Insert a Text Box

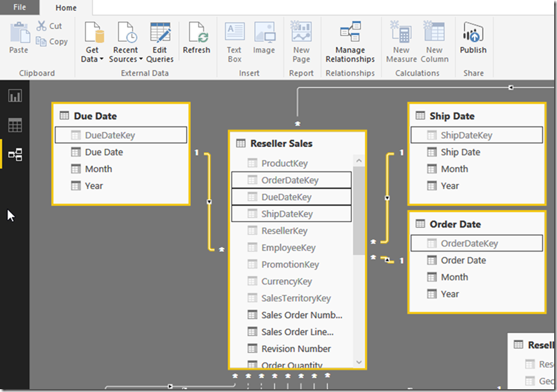click(234, 43)
